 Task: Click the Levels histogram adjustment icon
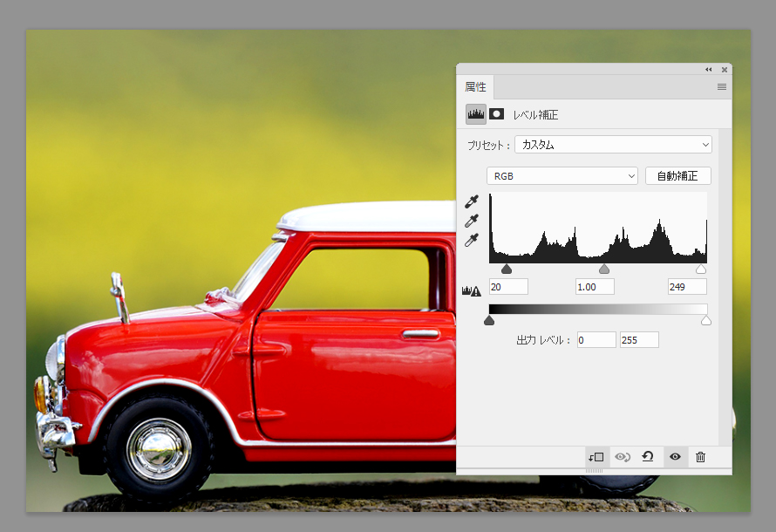pos(476,114)
